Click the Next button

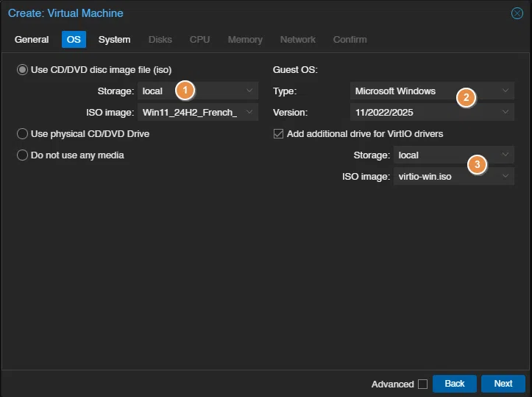click(x=503, y=384)
